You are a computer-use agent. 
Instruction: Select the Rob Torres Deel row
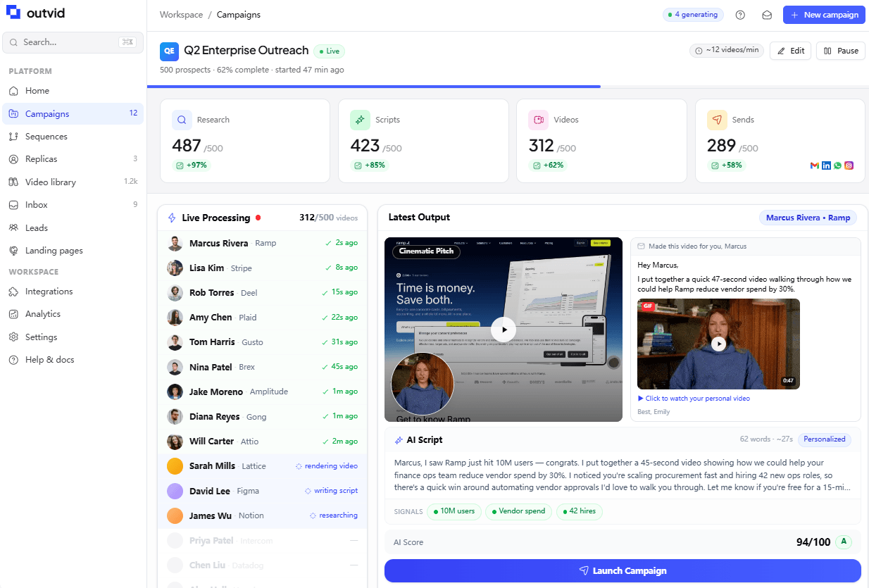coord(262,292)
